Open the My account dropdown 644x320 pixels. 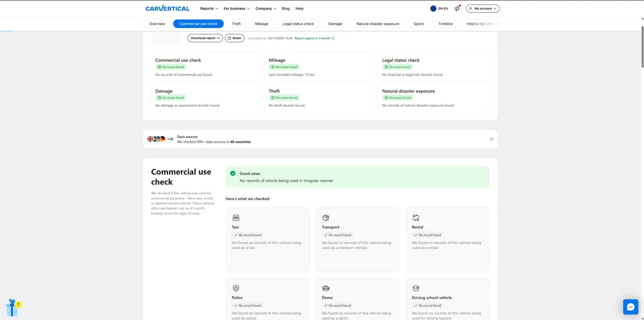[x=482, y=9]
